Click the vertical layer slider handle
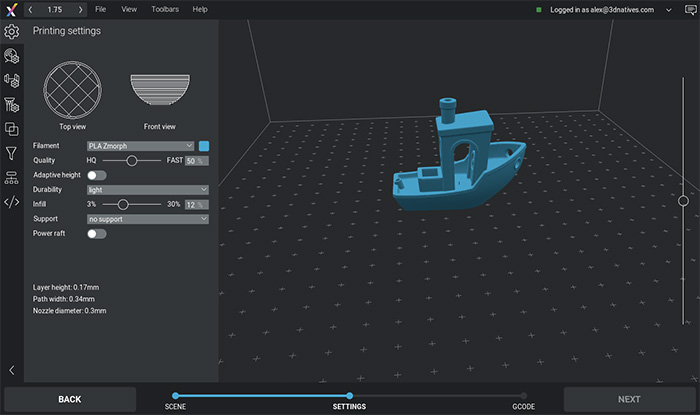The image size is (700, 415). (683, 201)
